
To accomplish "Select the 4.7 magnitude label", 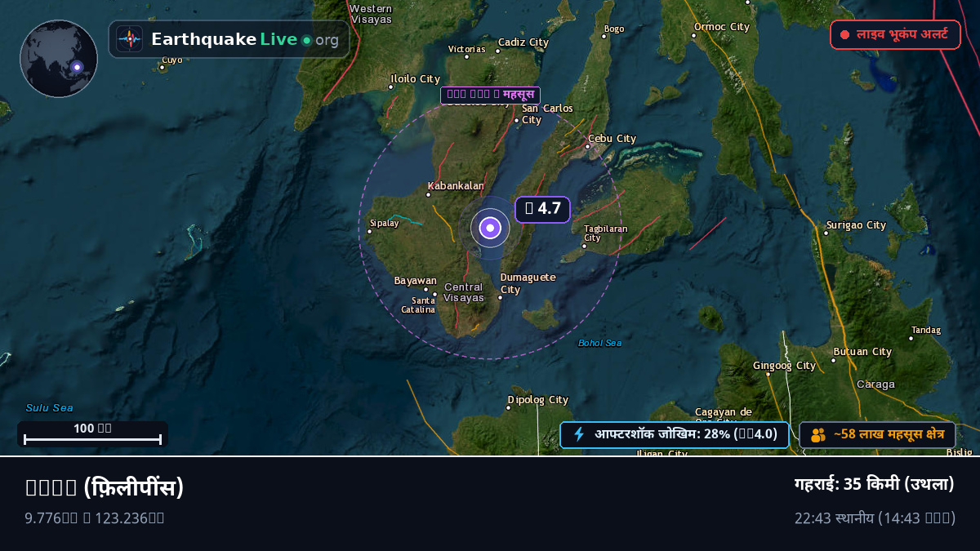I will 542,209.
